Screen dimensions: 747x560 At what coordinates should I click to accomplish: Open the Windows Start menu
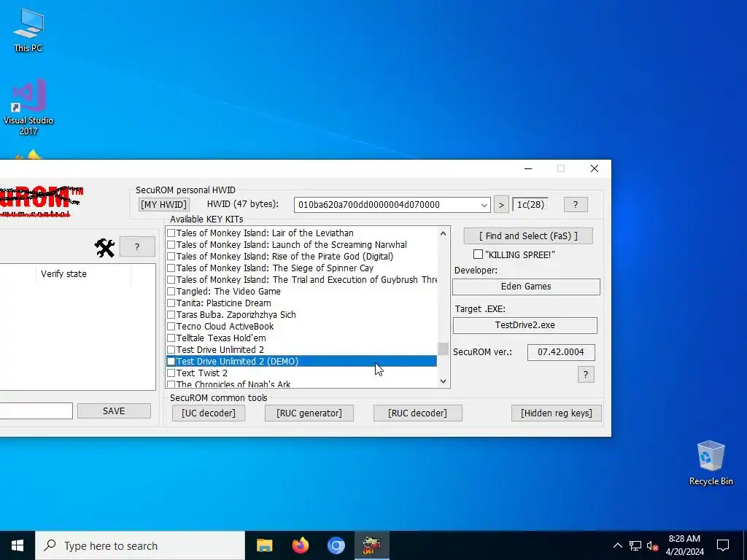18,545
